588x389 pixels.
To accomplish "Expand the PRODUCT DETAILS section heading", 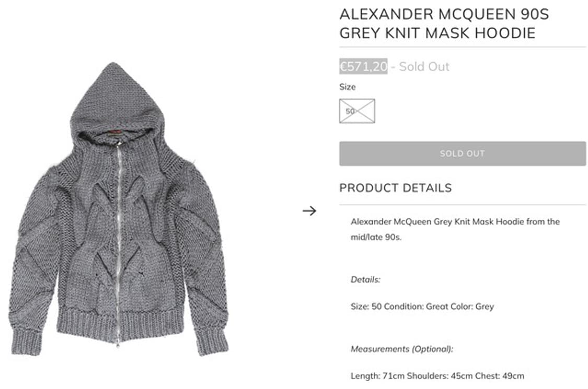I will (x=395, y=188).
